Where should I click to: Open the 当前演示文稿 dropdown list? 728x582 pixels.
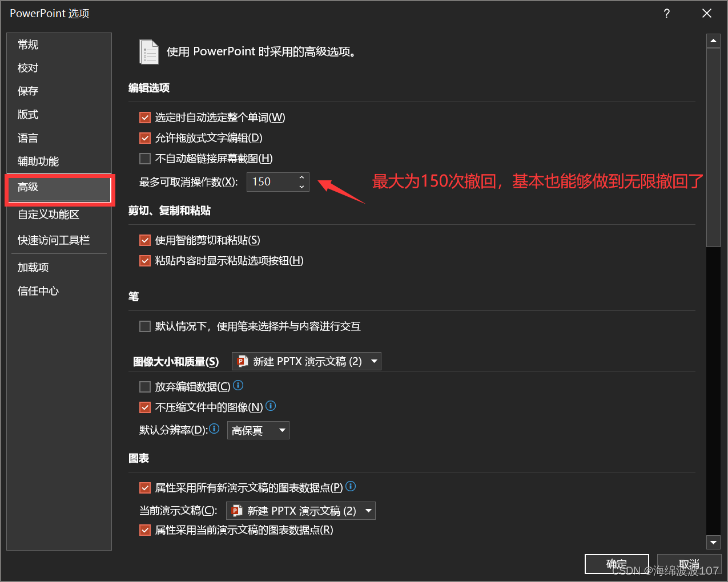coord(301,511)
